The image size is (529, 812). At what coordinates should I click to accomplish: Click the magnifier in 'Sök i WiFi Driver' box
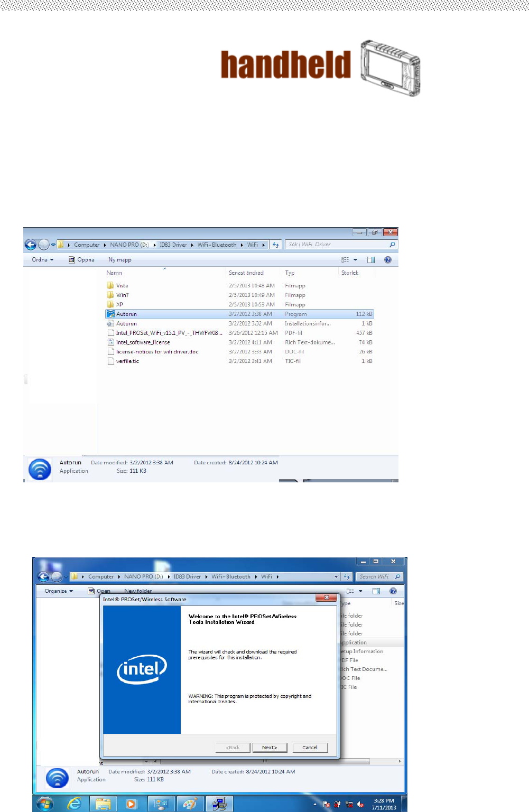click(392, 245)
